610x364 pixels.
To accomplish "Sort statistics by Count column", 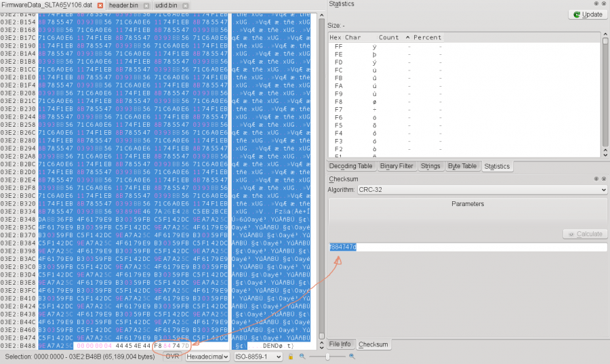I will click(x=388, y=37).
